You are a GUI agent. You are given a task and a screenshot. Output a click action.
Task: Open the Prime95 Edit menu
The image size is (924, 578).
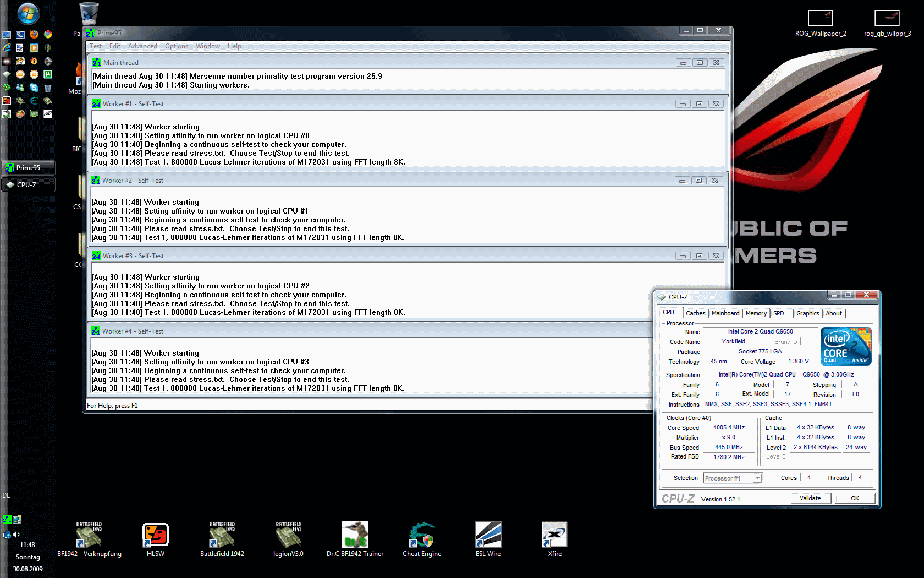point(115,46)
